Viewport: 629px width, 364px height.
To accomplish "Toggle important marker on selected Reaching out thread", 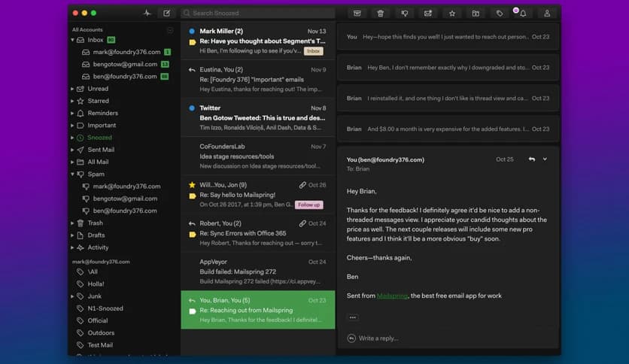I will [193, 311].
